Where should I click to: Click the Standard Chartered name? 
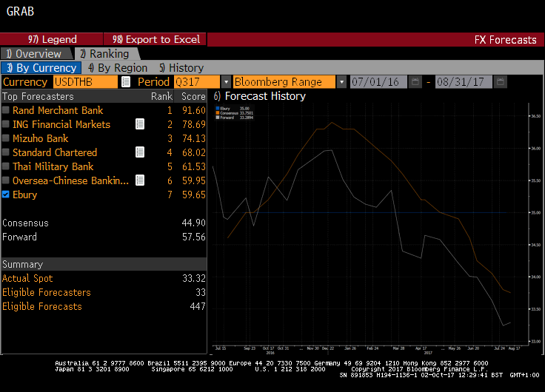pos(55,152)
